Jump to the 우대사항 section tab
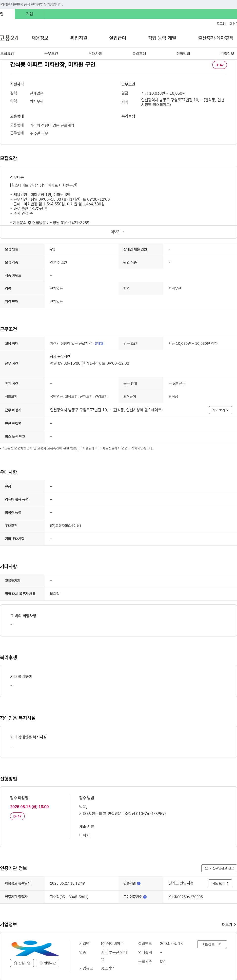 [x=95, y=54]
